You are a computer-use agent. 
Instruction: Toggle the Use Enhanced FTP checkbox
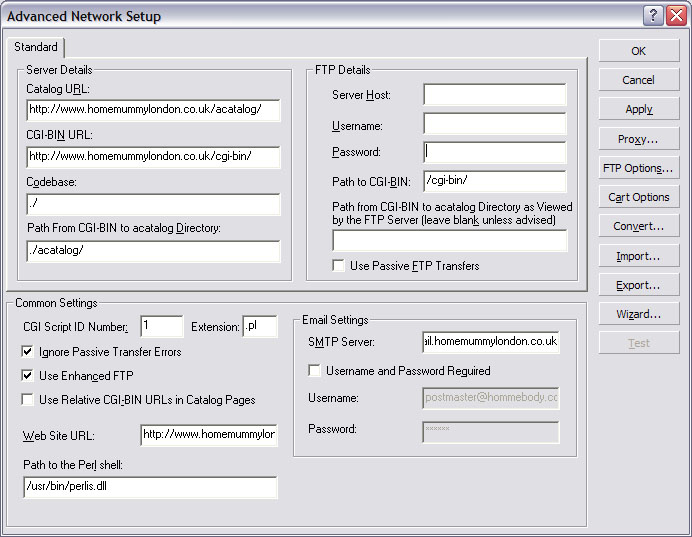(27, 376)
